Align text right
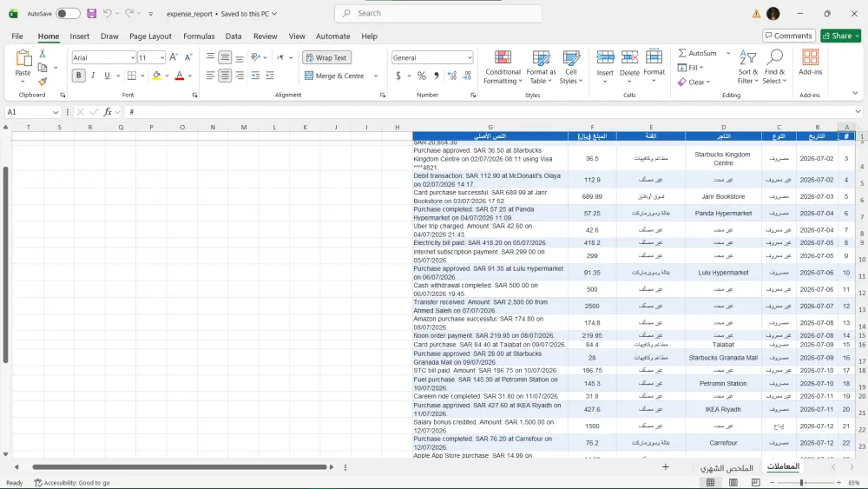 pyautogui.click(x=240, y=76)
